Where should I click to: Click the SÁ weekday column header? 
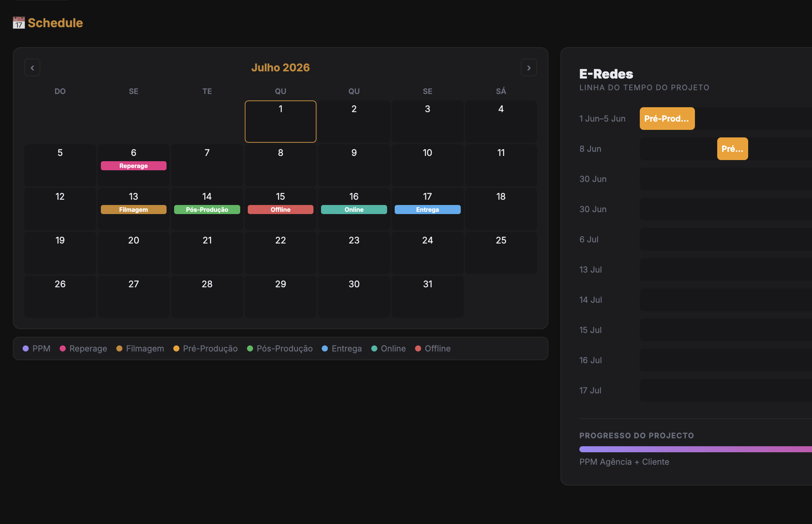click(x=501, y=91)
